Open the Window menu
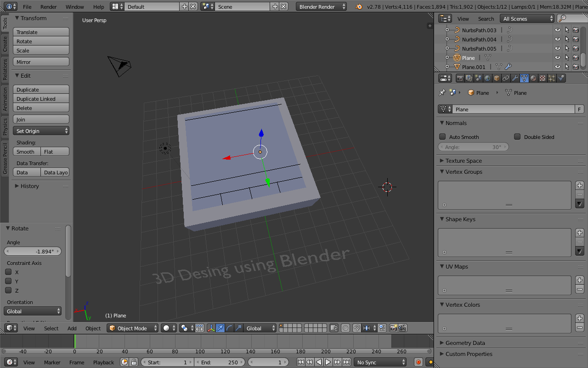 coord(74,7)
